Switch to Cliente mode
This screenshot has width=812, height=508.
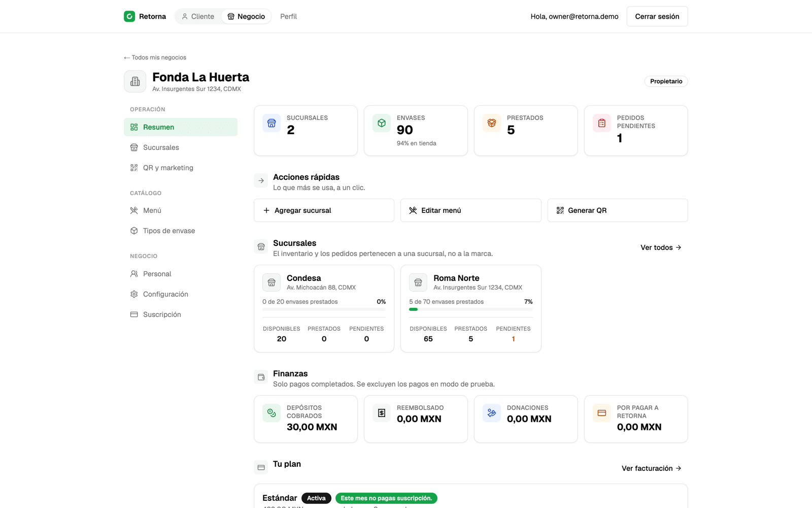(x=198, y=16)
